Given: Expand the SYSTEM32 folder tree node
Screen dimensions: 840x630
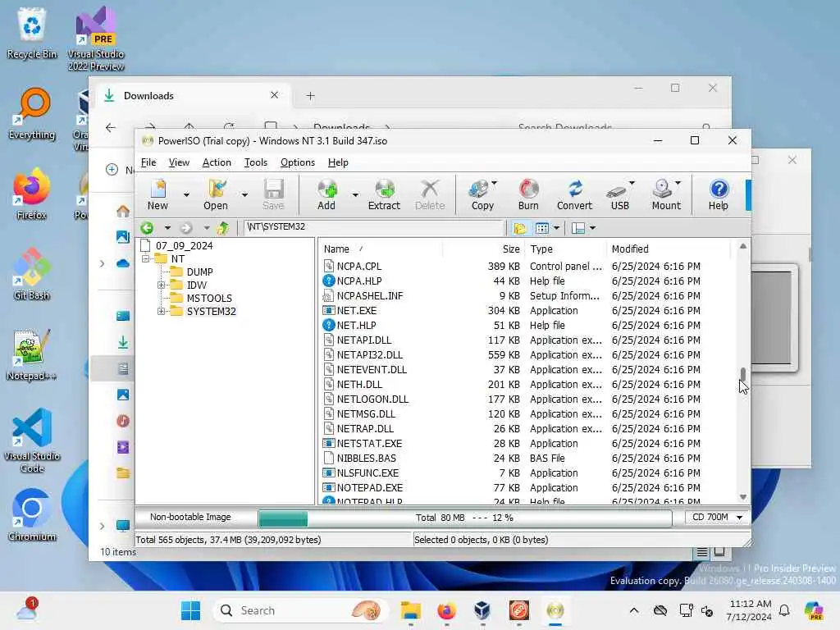Looking at the screenshot, I should (161, 311).
